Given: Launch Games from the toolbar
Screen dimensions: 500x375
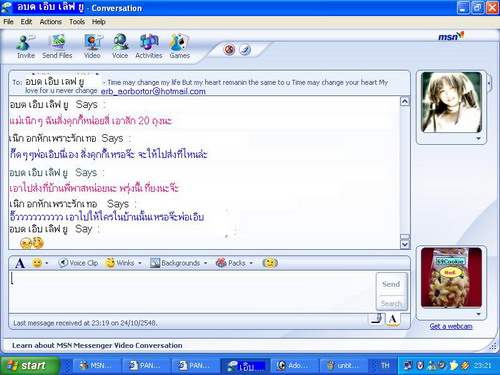Looking at the screenshot, I should click(x=180, y=47).
